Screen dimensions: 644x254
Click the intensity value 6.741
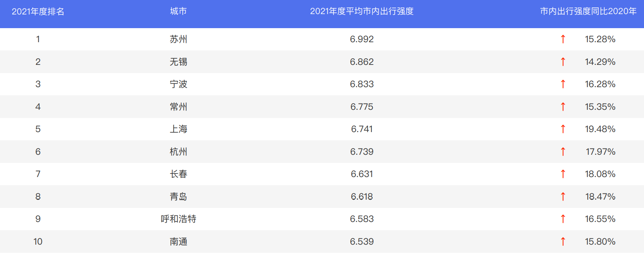pos(362,129)
